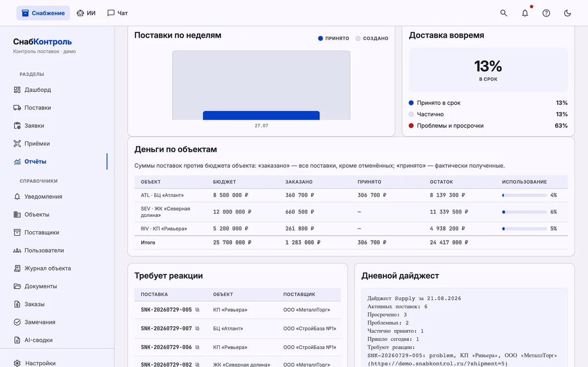Toggle dark mode moon icon

tap(567, 13)
